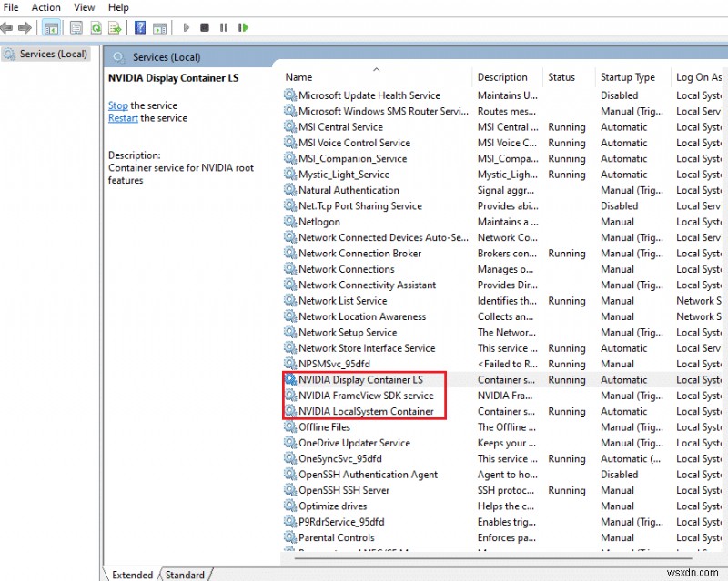Click the Start Service play icon
Image resolution: width=728 pixels, height=581 pixels.
pos(187,28)
